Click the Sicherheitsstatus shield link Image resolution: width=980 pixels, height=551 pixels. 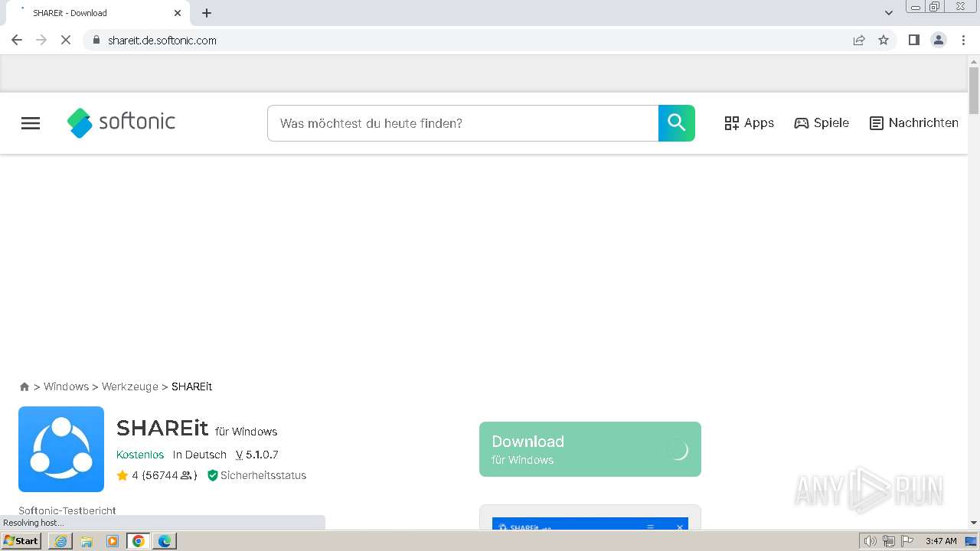256,475
